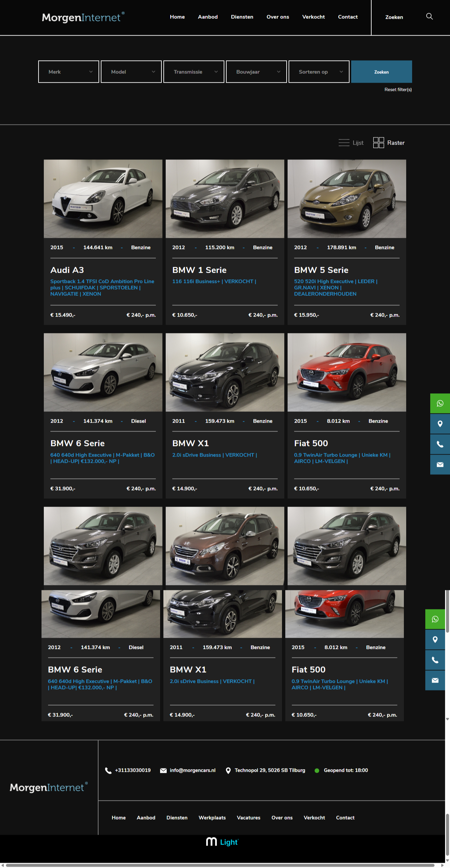Click the upper sidebar phone call icon
Screen dimensions: 450x868
click(440, 444)
